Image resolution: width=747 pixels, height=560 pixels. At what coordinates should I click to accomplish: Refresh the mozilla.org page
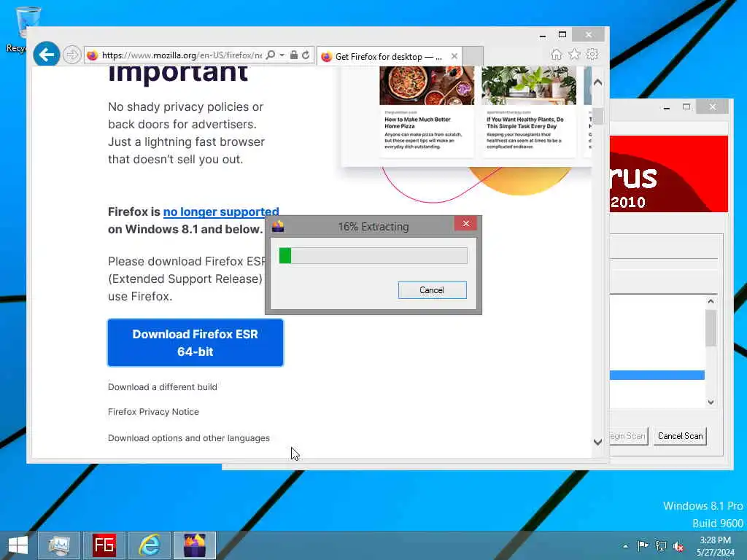[x=306, y=55]
